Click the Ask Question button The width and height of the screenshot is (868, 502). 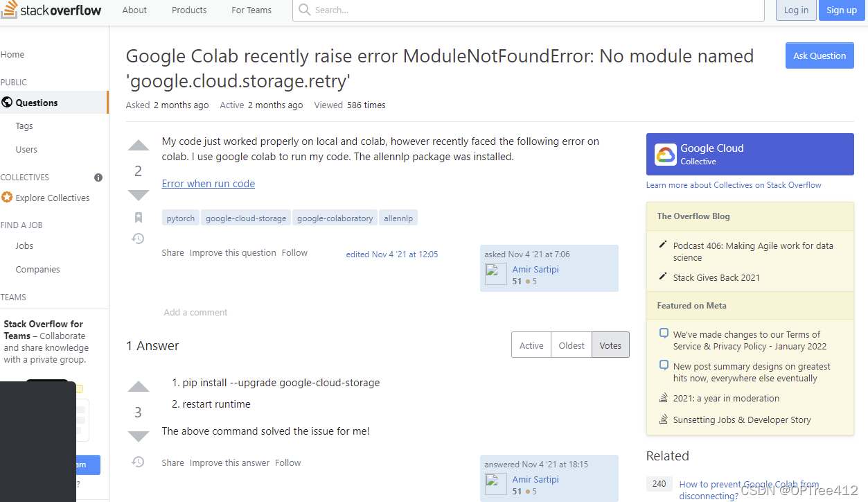pos(819,55)
